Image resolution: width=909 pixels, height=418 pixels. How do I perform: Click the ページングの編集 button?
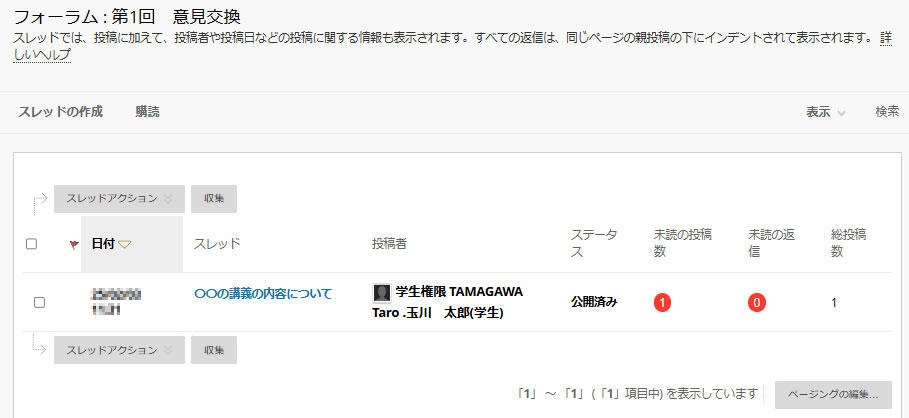point(833,395)
